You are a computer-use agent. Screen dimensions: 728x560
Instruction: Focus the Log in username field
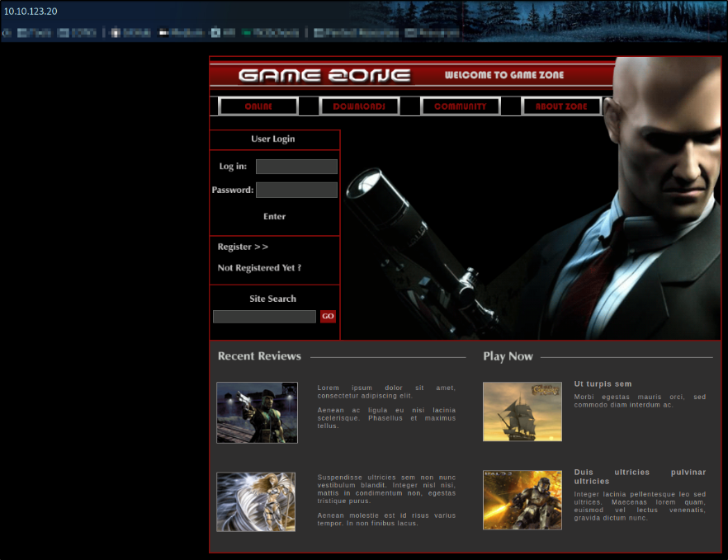coord(296,167)
